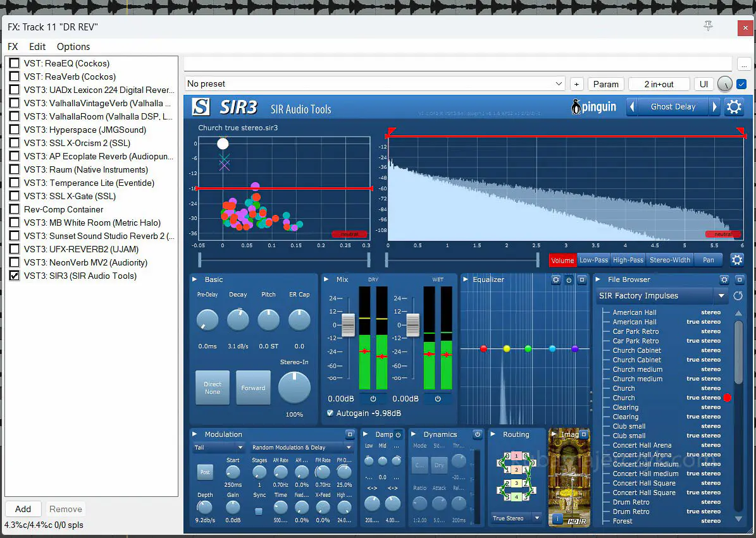The image size is (756, 538).
Task: Switch to the Low-Pass envelope tab
Action: pyautogui.click(x=593, y=260)
